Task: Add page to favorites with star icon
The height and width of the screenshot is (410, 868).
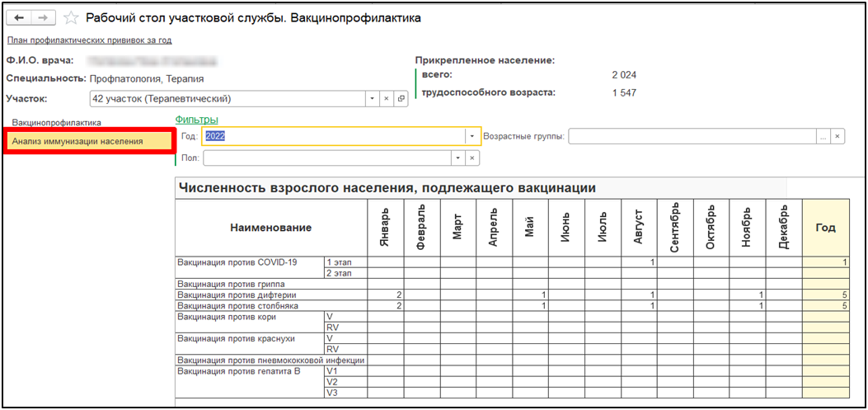Action: click(x=73, y=18)
